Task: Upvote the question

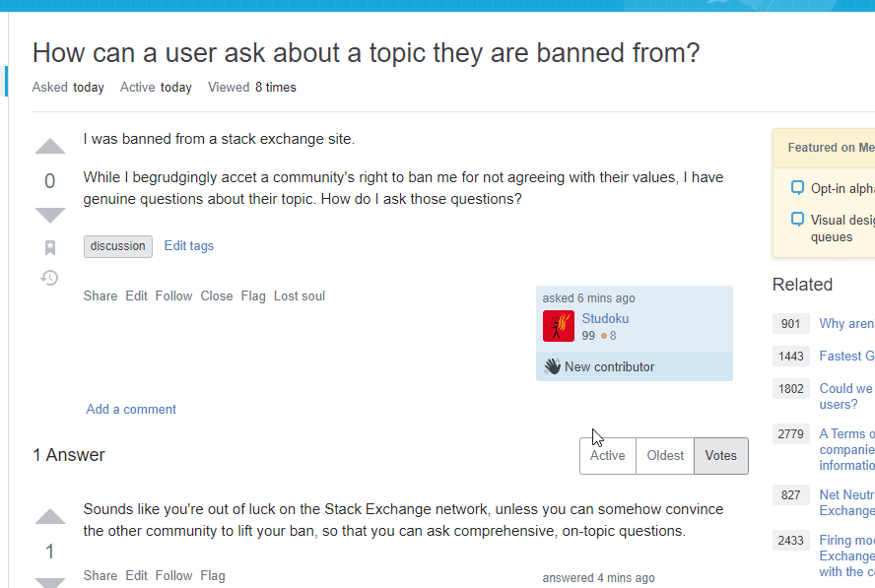Action: pyautogui.click(x=49, y=146)
